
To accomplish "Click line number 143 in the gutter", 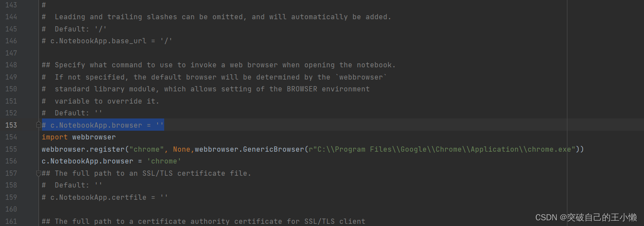I will point(11,5).
